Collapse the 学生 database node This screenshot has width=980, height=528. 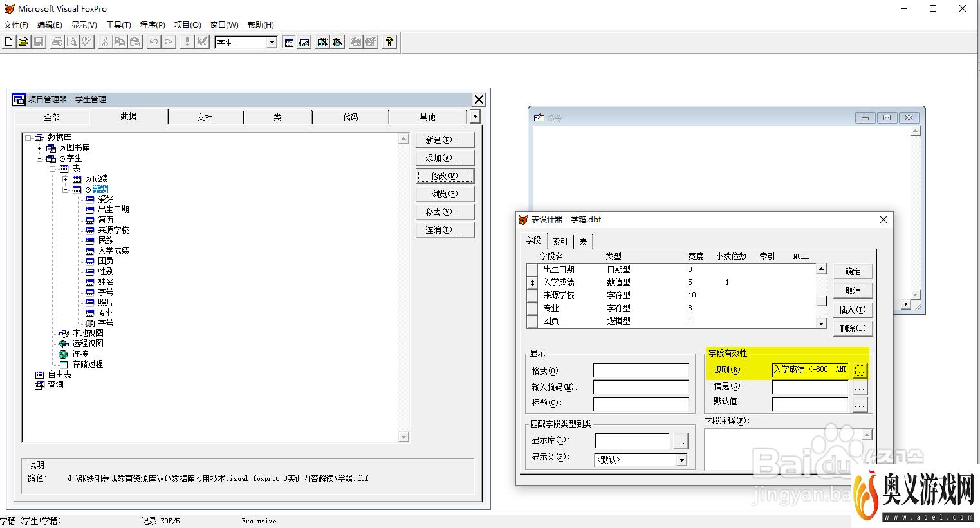click(40, 158)
